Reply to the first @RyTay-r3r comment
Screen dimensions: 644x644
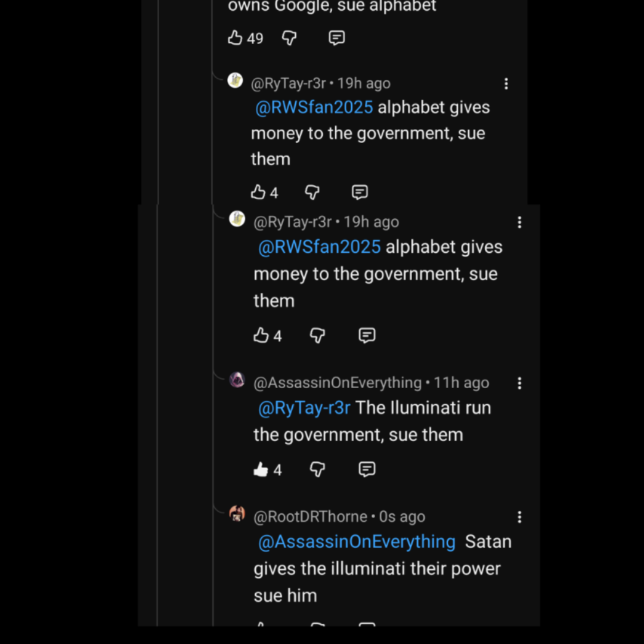360,192
